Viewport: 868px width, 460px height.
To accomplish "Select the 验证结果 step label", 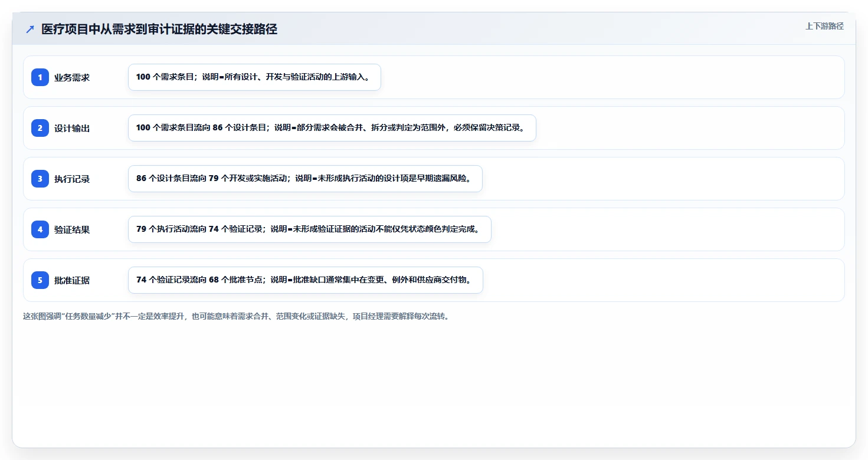I will [x=72, y=229].
